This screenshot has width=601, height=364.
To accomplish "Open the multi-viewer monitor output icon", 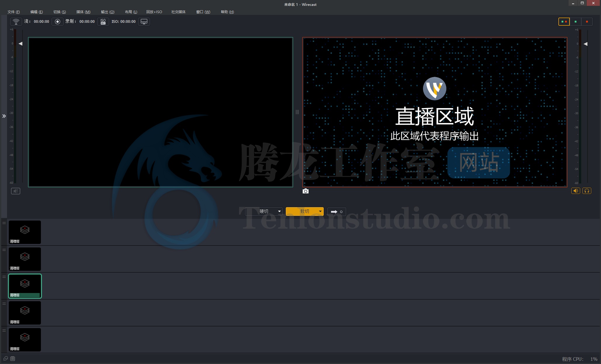I will pyautogui.click(x=144, y=22).
